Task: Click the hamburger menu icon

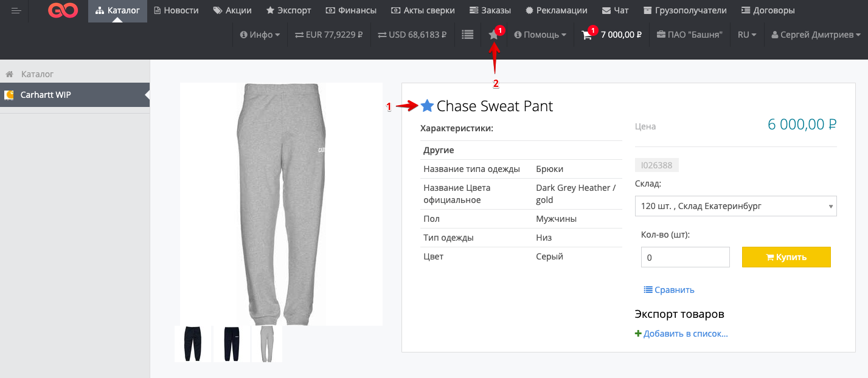Action: coord(16,10)
